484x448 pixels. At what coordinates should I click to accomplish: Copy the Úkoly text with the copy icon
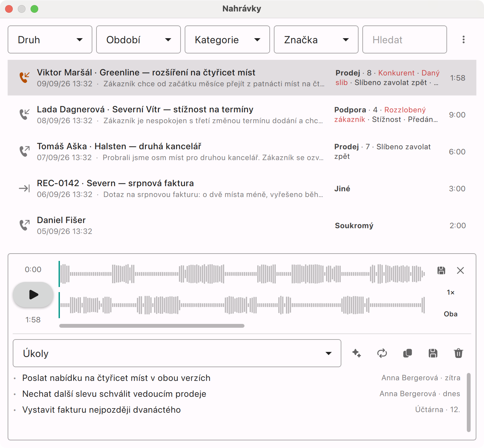[x=408, y=353]
